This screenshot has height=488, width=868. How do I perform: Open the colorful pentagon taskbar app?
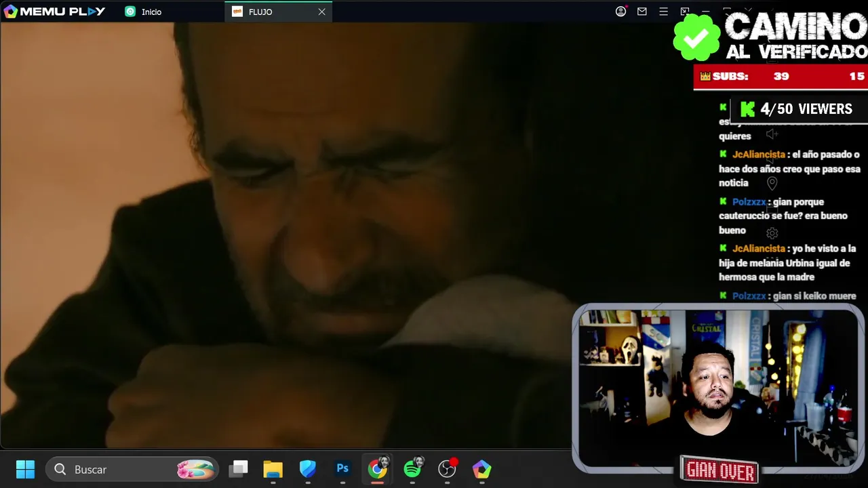(481, 469)
